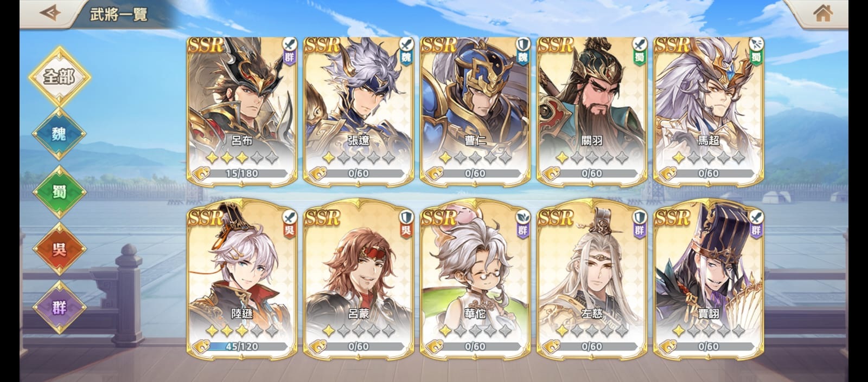This screenshot has height=382, width=868.
Task: Open the 呂布 general card
Action: (x=242, y=111)
